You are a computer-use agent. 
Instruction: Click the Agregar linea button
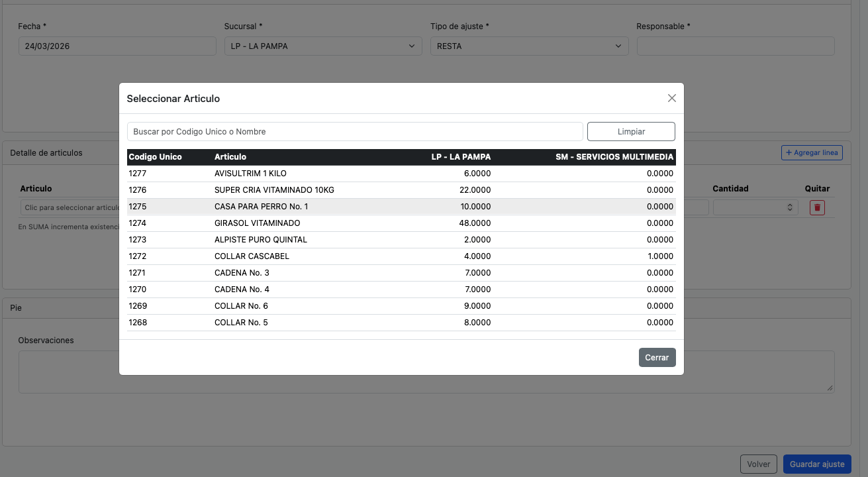[812, 153]
